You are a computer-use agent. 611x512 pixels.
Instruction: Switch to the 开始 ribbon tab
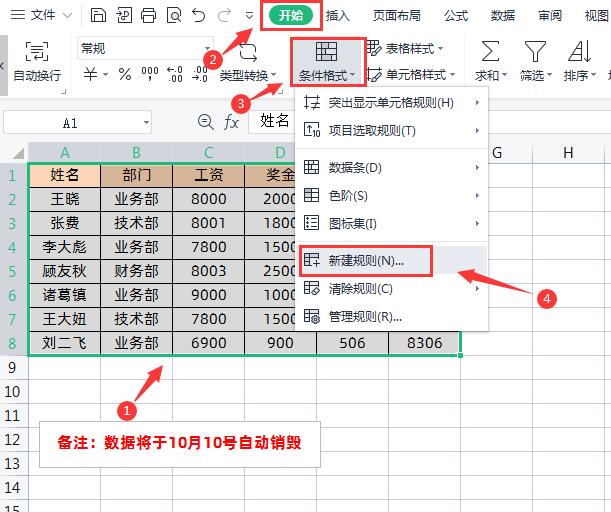(291, 16)
